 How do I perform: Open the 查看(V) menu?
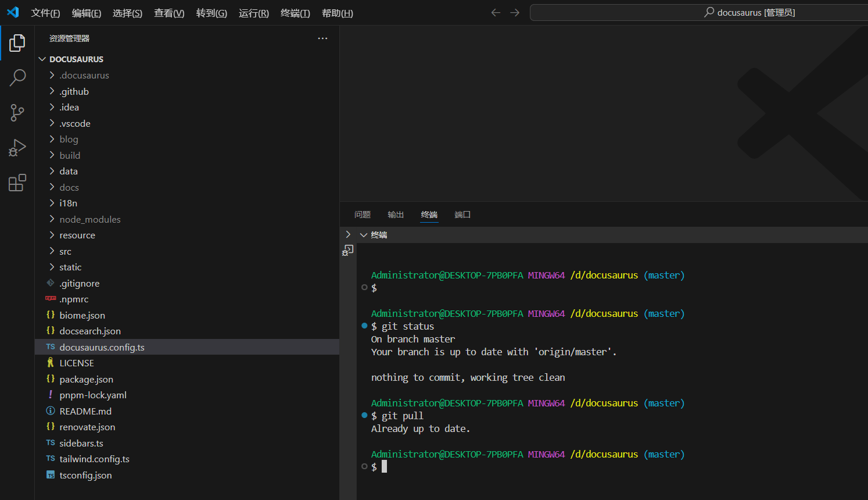pos(169,13)
